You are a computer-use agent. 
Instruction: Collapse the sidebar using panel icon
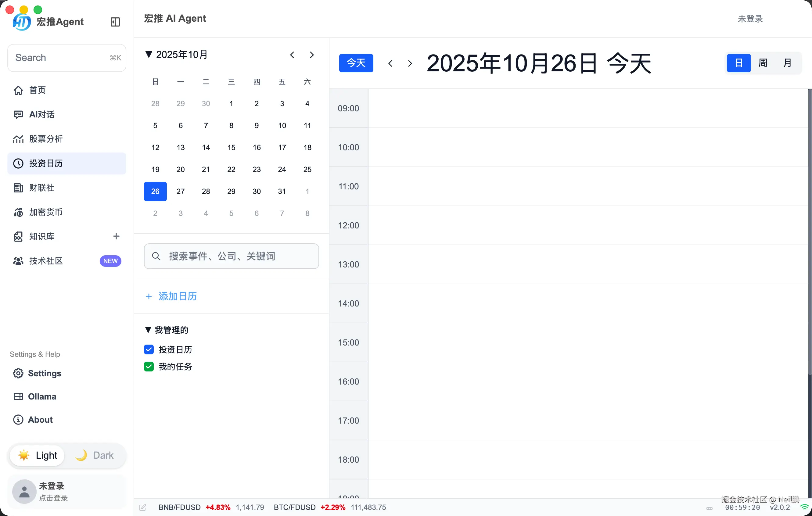[x=115, y=22]
